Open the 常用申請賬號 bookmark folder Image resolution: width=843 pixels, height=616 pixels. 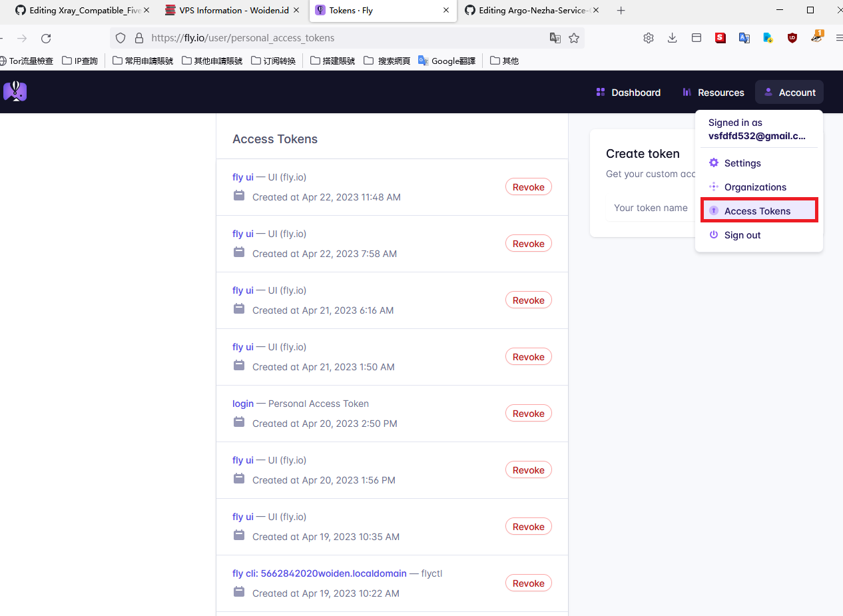click(142, 61)
